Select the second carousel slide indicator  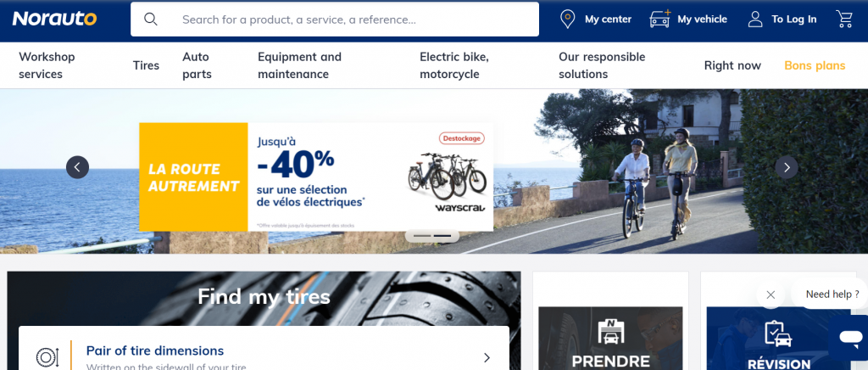point(442,236)
